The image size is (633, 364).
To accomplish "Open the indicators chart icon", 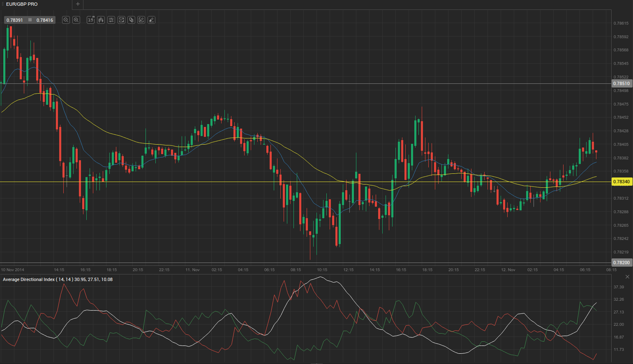I will [x=121, y=20].
